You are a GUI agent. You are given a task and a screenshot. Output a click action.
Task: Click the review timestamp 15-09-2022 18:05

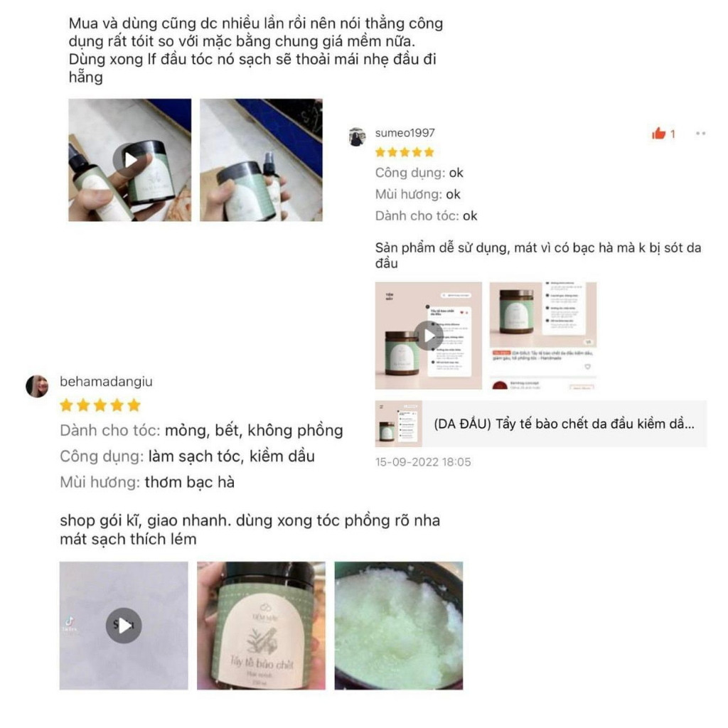[423, 462]
